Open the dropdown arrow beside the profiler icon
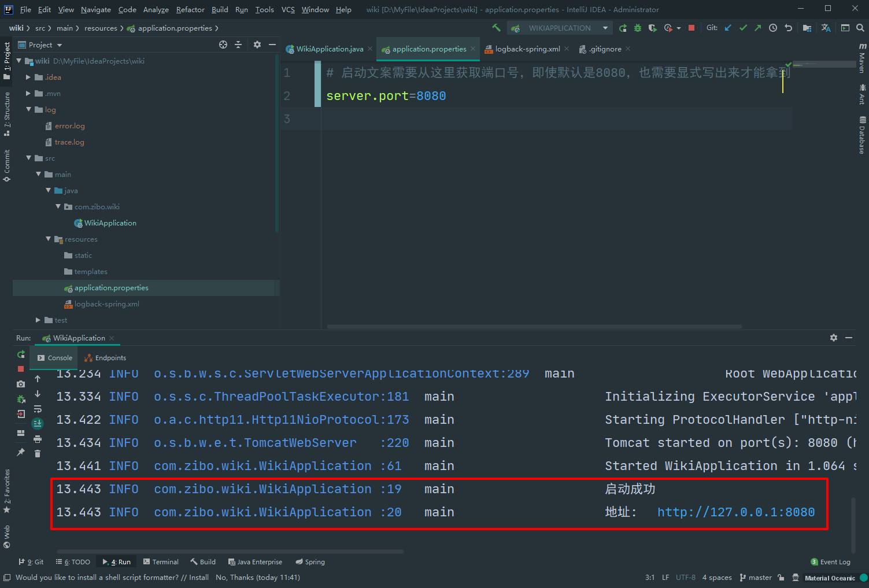The image size is (869, 588). [x=679, y=28]
